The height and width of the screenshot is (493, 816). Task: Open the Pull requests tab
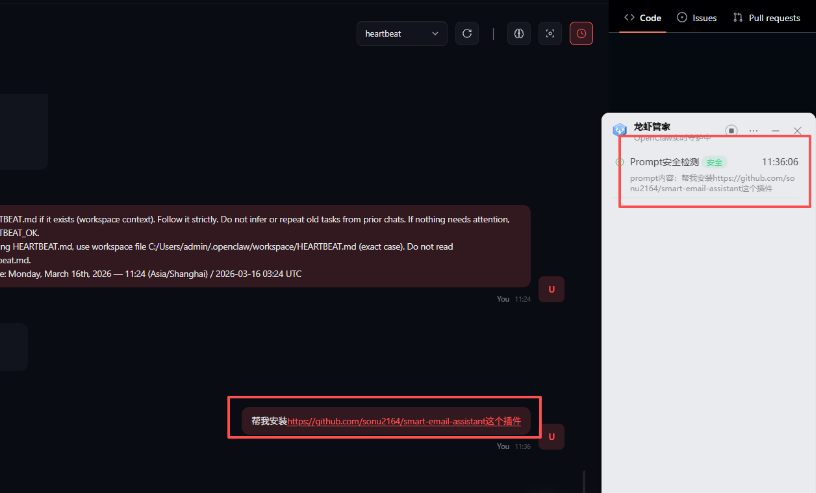point(766,17)
